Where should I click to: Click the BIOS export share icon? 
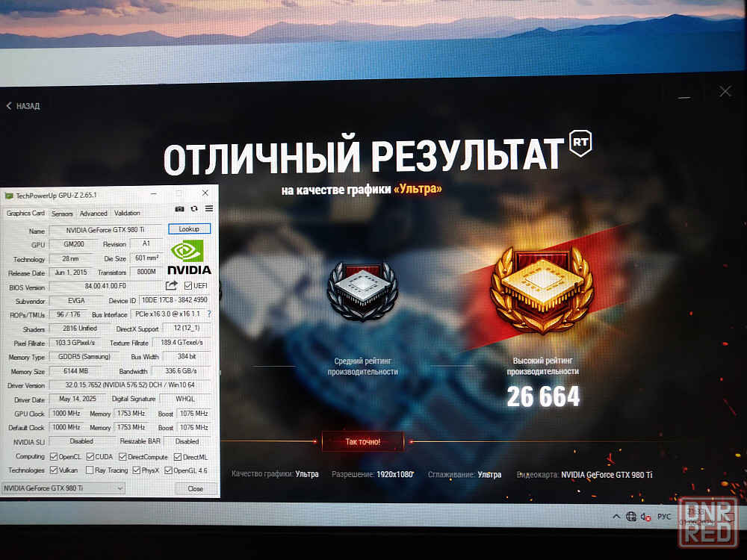(172, 285)
